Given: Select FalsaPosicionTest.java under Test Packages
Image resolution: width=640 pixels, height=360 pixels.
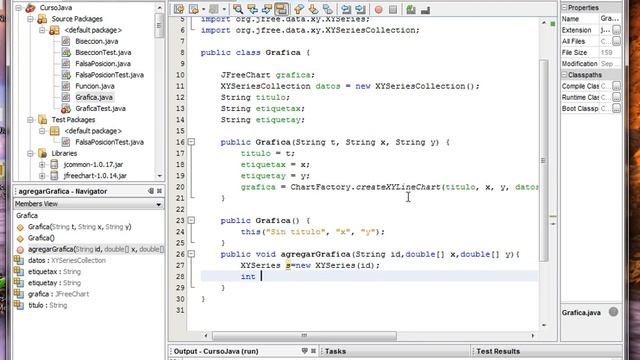Looking at the screenshot, I should coord(109,142).
